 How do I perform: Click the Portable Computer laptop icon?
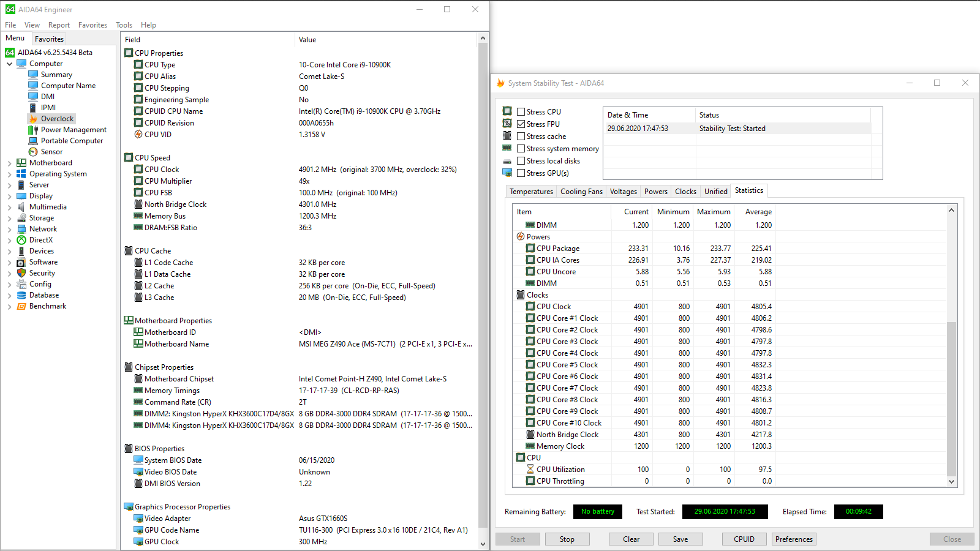33,141
